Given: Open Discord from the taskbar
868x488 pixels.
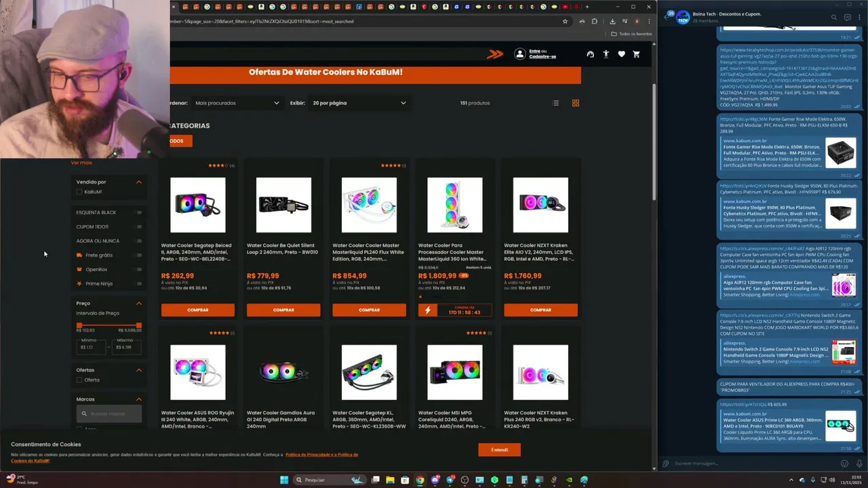Looking at the screenshot, I should tap(435, 480).
